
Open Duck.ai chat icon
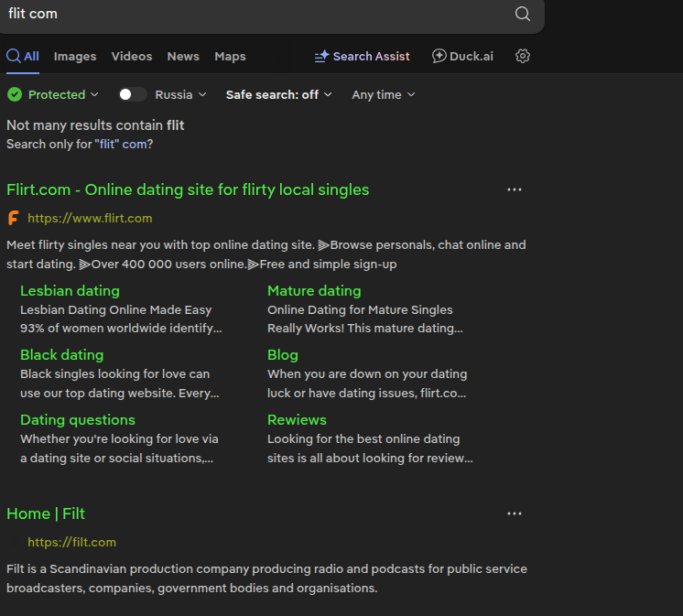tap(439, 56)
